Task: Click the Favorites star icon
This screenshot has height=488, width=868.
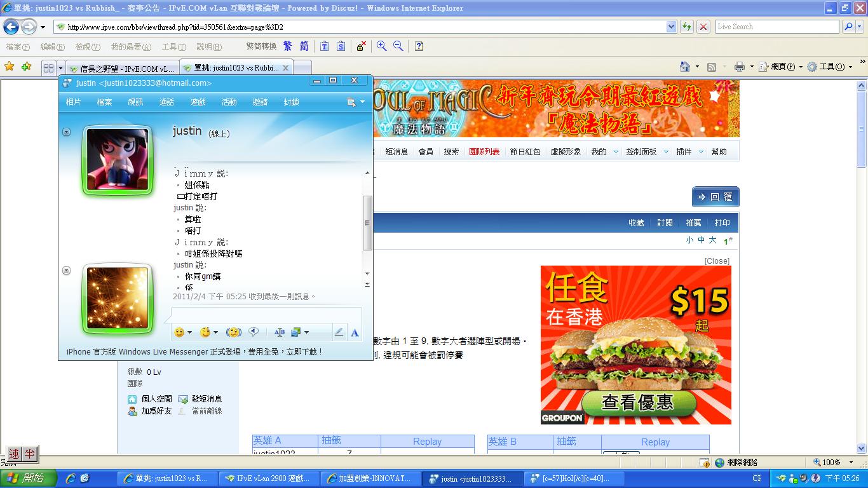Action: click(9, 67)
